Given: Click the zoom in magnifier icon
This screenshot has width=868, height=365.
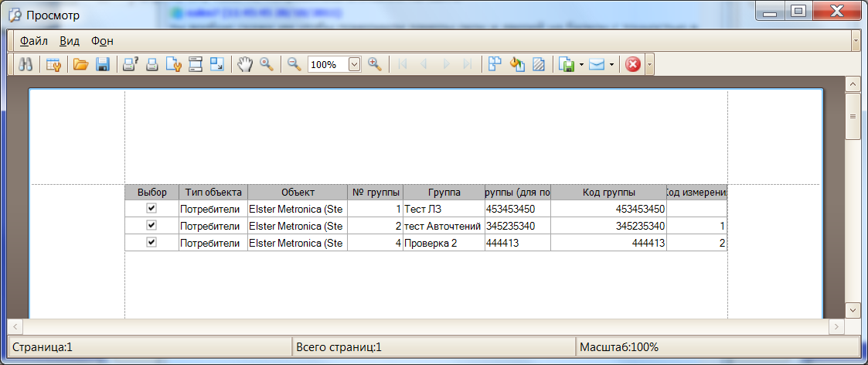Looking at the screenshot, I should click(x=375, y=65).
